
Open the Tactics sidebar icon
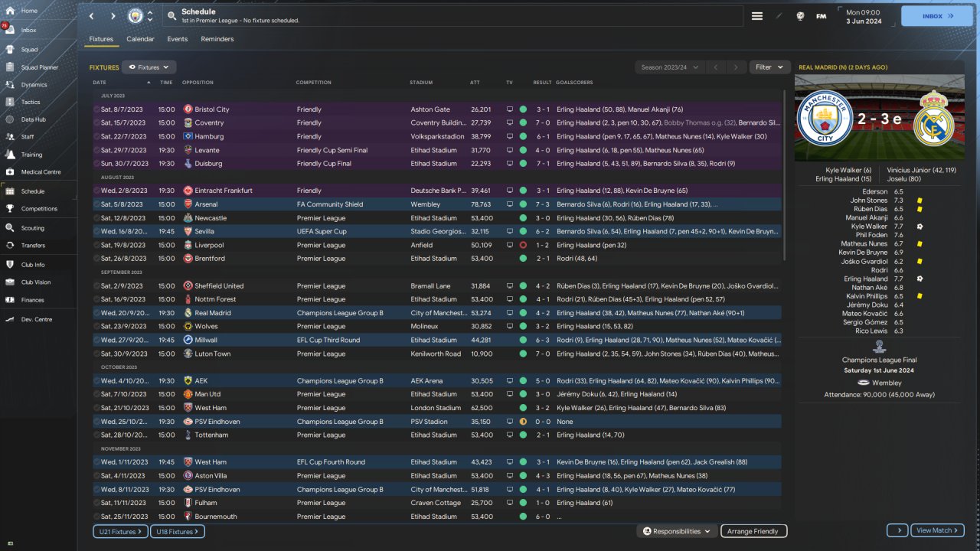coord(10,102)
